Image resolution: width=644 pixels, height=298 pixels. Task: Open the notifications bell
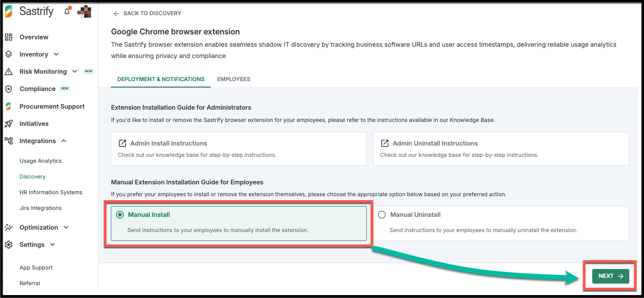67,11
